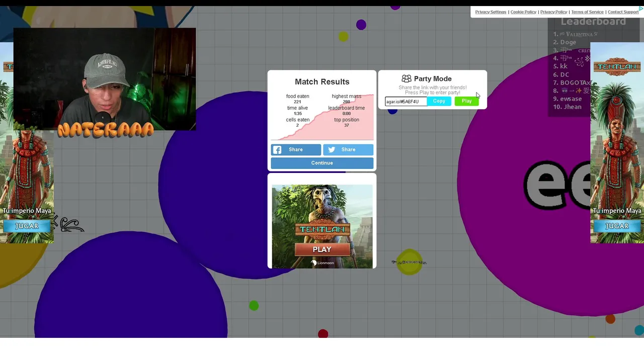This screenshot has height=362, width=644.
Task: Click the 'time alive' stat label
Action: click(297, 108)
